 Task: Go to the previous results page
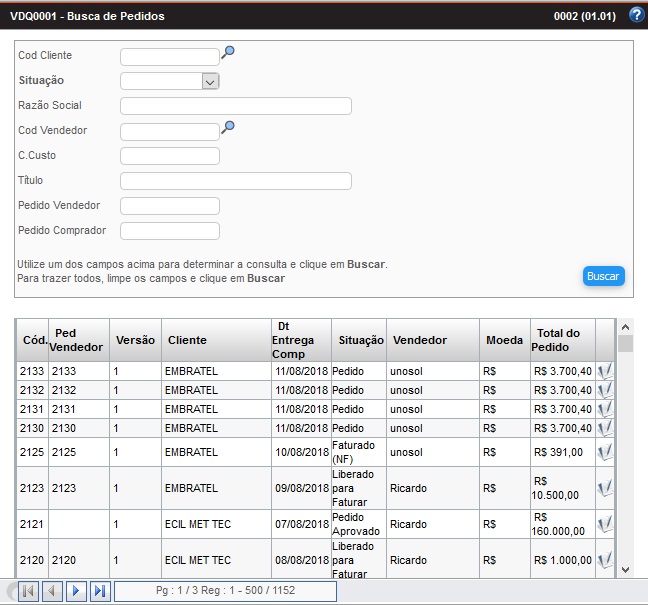click(52, 591)
